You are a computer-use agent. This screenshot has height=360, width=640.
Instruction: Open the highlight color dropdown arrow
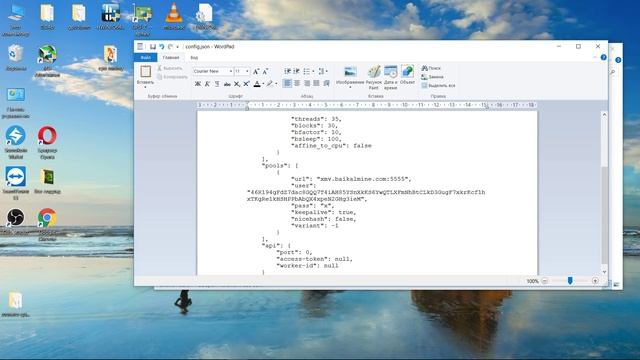(x=276, y=84)
